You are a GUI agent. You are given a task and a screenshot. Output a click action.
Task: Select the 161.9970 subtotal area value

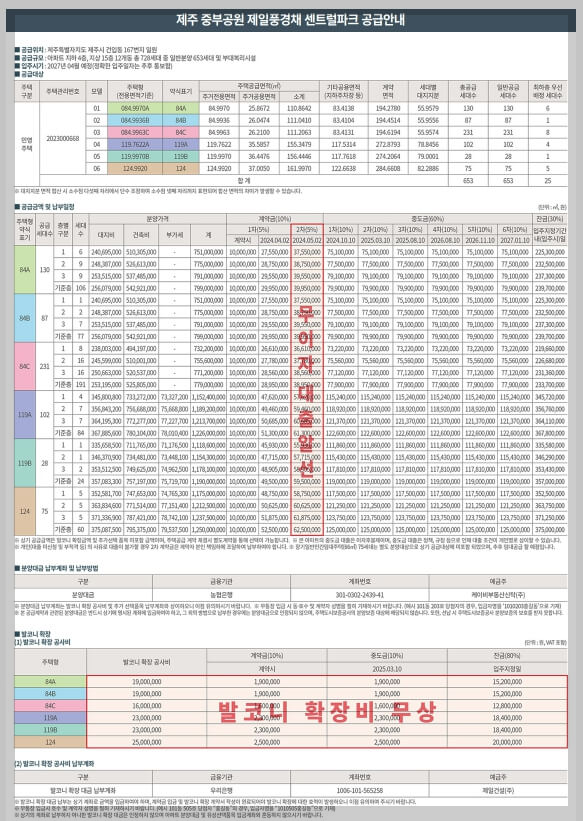299,169
